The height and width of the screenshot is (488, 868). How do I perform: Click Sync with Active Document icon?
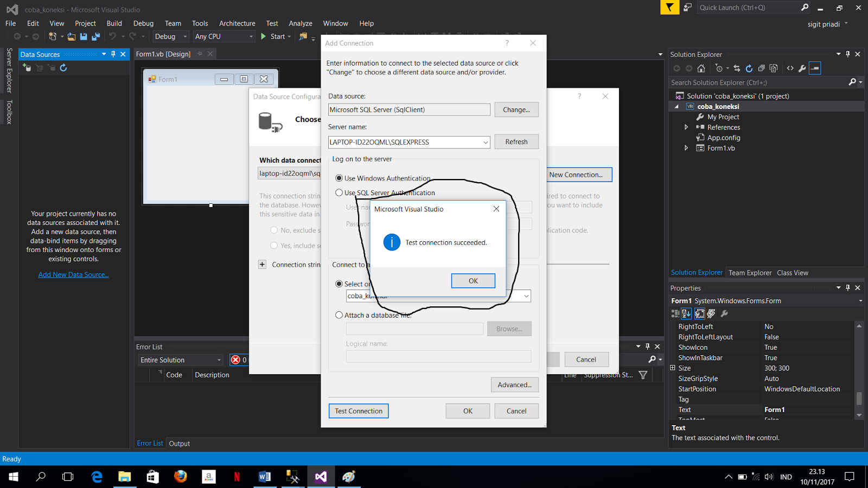pos(737,68)
